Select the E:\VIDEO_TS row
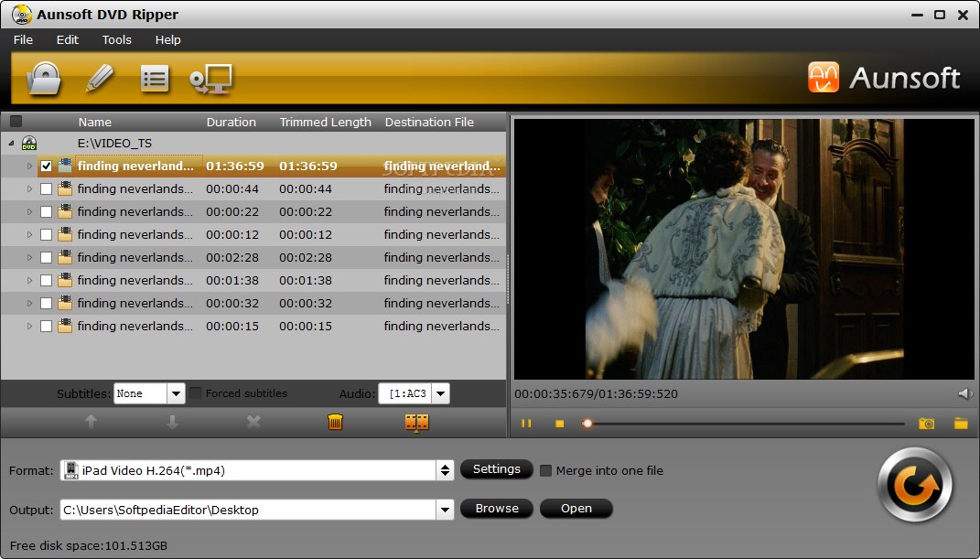Screen dimensions: 980x559 click(x=253, y=143)
